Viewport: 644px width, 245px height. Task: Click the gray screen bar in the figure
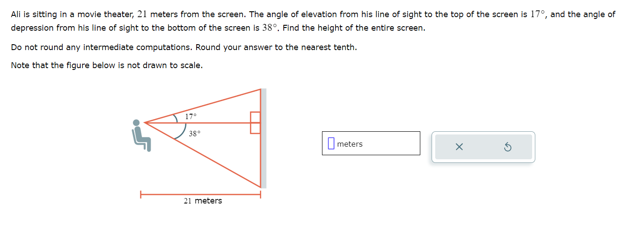click(264, 138)
